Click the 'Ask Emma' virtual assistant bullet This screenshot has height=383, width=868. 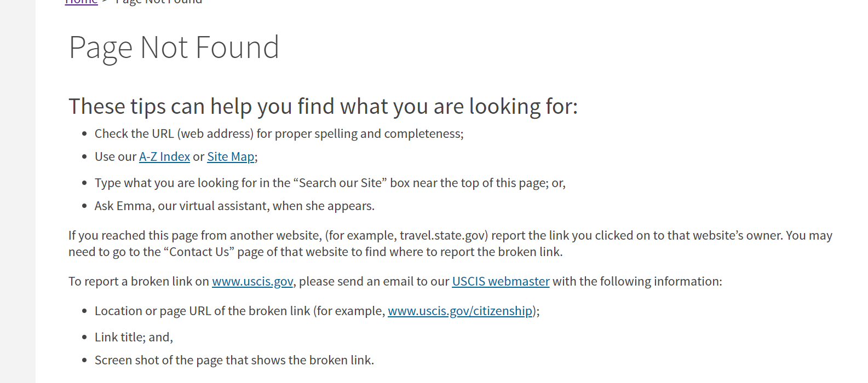234,206
